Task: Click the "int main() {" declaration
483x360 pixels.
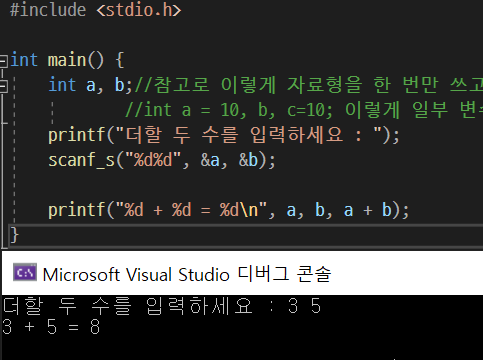Action: click(x=67, y=60)
